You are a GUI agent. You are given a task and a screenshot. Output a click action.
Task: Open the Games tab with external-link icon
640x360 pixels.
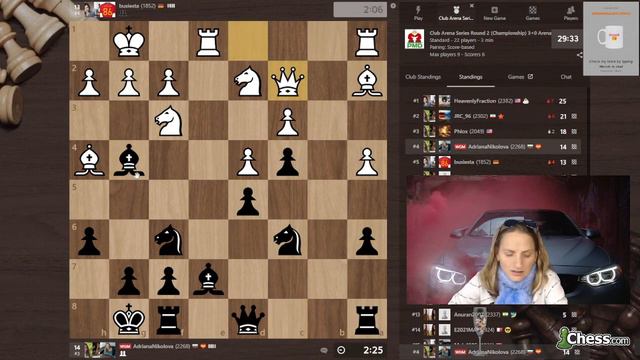[520, 77]
